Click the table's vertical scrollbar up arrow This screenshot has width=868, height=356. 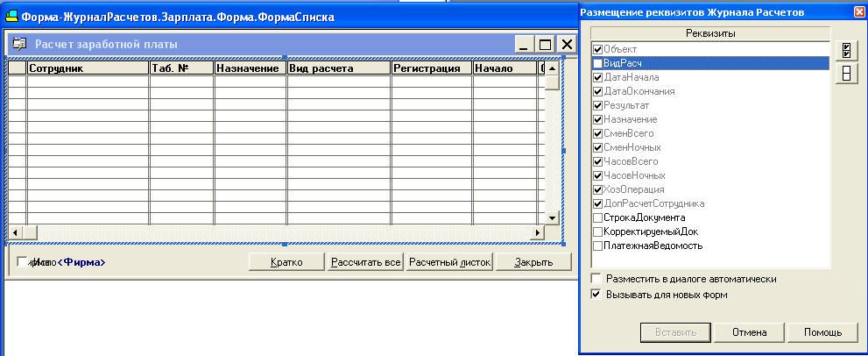click(552, 68)
